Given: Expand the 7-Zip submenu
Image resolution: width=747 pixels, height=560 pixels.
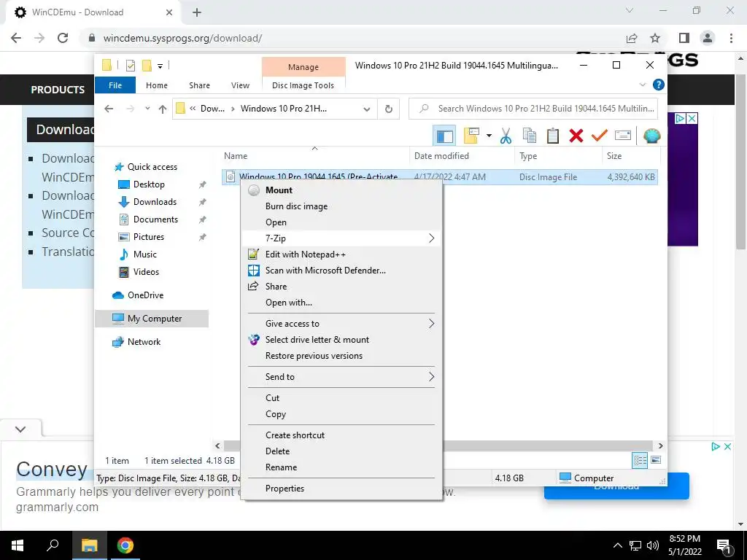Looking at the screenshot, I should 342,238.
